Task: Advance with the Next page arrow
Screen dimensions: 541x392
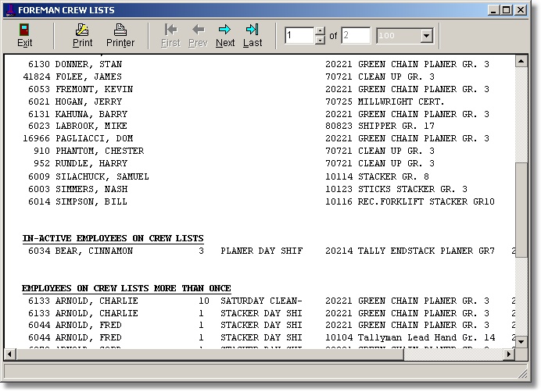Action: (225, 30)
